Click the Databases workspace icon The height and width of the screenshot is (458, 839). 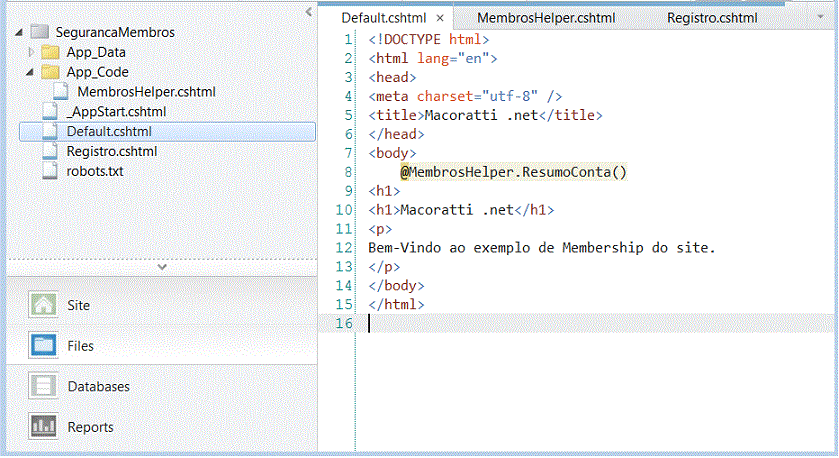43,386
